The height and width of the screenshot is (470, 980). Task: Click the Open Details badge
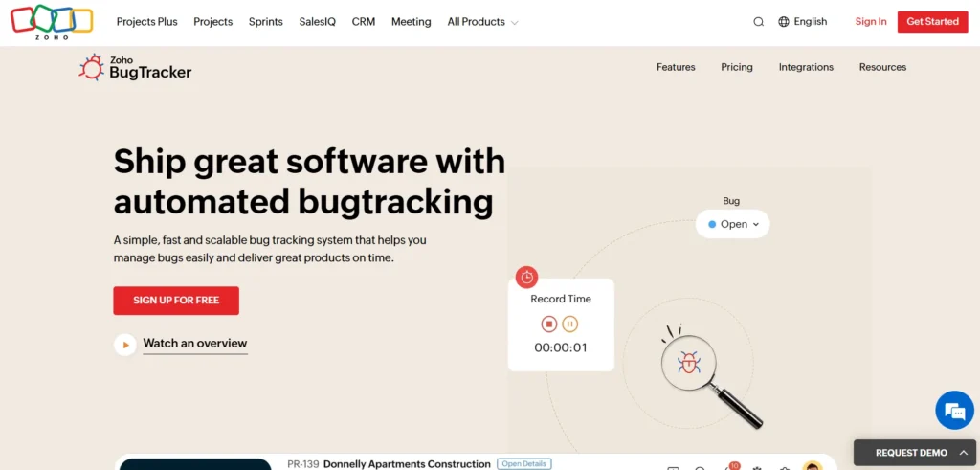(x=524, y=463)
